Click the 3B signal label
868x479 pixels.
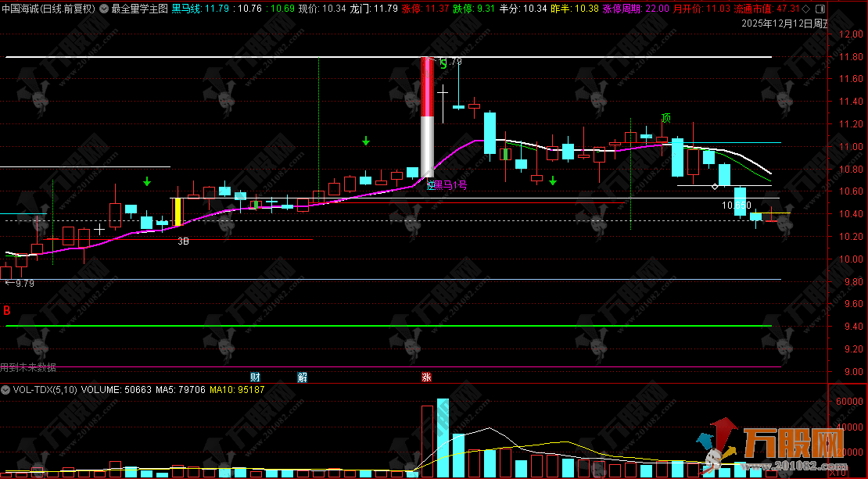point(183,241)
